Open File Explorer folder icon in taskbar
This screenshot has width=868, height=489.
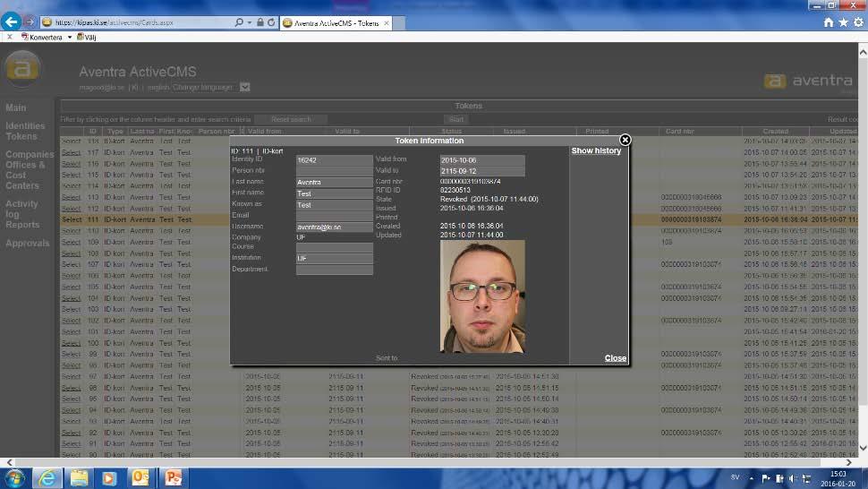point(79,478)
